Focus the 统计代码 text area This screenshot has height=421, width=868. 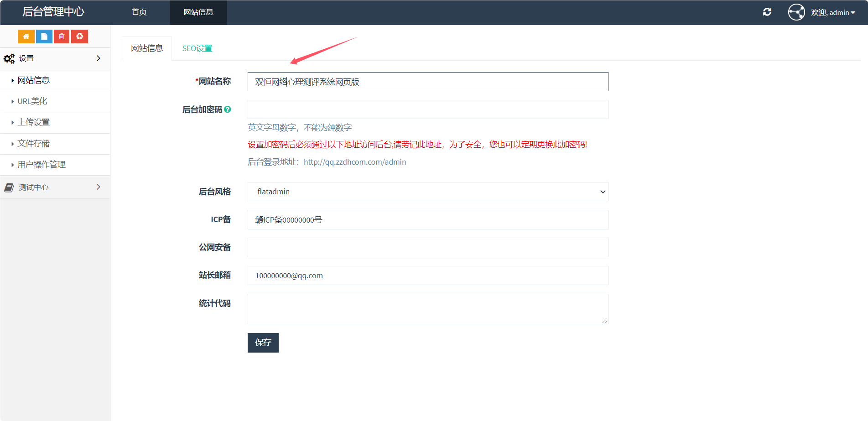427,309
